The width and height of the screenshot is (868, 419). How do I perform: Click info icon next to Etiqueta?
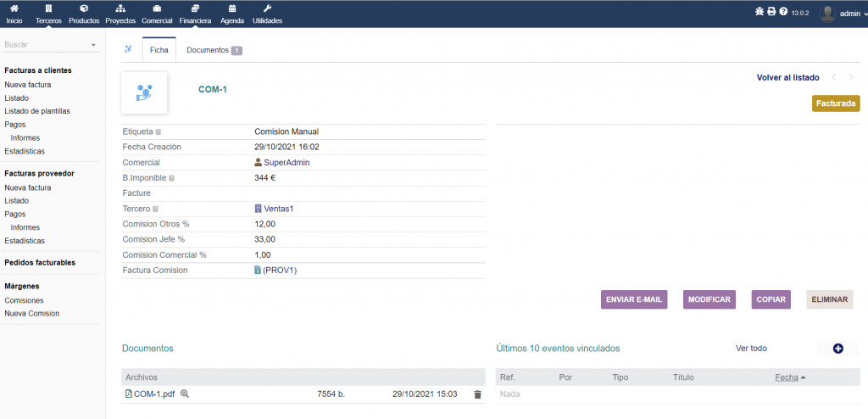pyautogui.click(x=159, y=132)
